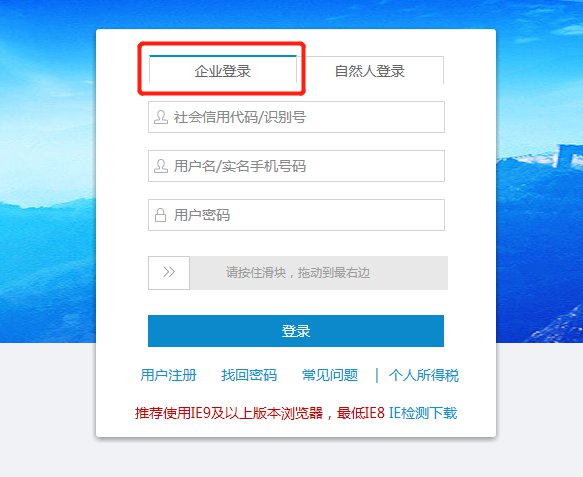Click the vertical divider before 个人所得税
The height and width of the screenshot is (477, 583).
point(377,375)
